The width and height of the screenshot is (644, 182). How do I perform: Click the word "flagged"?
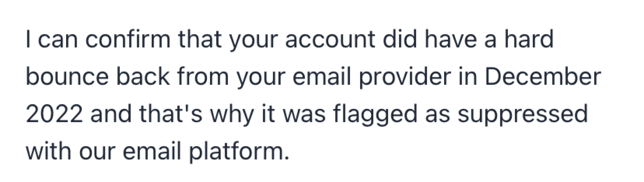[x=375, y=114]
